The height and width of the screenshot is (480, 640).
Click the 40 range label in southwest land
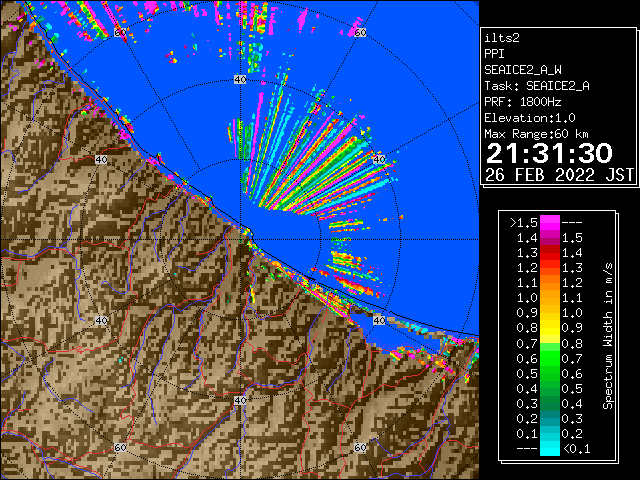pyautogui.click(x=101, y=320)
